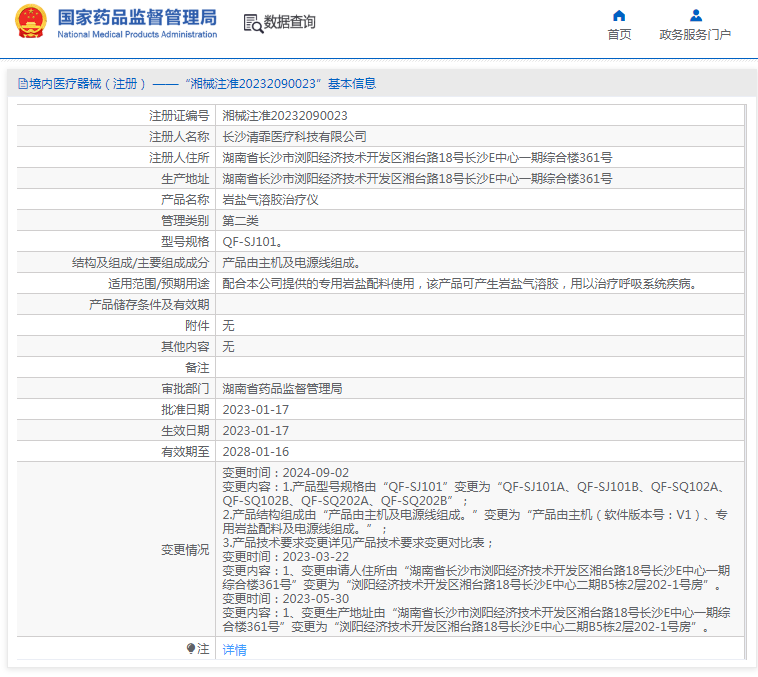Open the 详情 details link
Viewport: 758px width, 677px height.
tap(234, 649)
